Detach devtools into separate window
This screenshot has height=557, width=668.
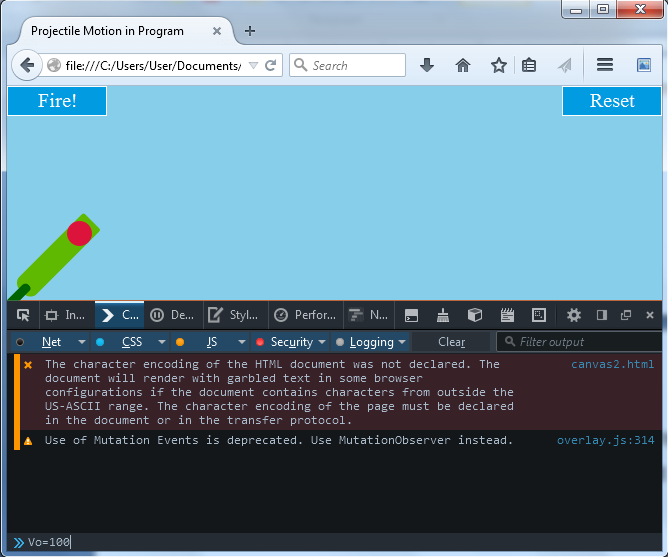click(x=626, y=315)
